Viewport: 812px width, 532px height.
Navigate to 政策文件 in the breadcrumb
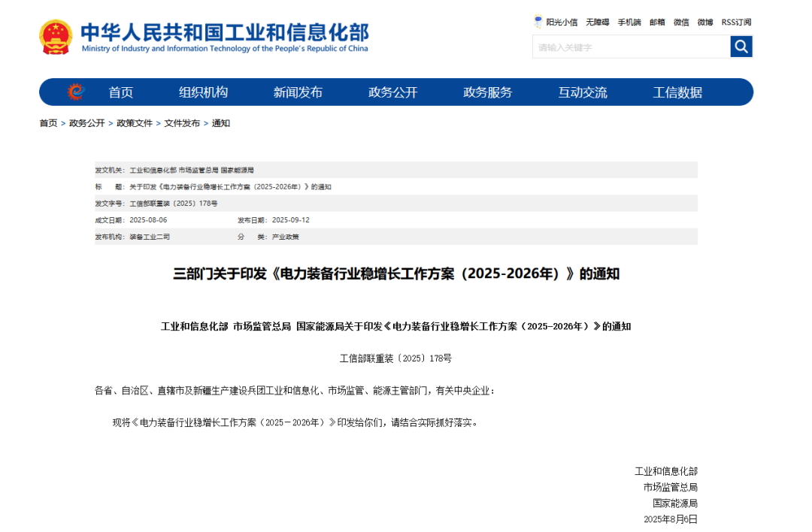(x=133, y=122)
